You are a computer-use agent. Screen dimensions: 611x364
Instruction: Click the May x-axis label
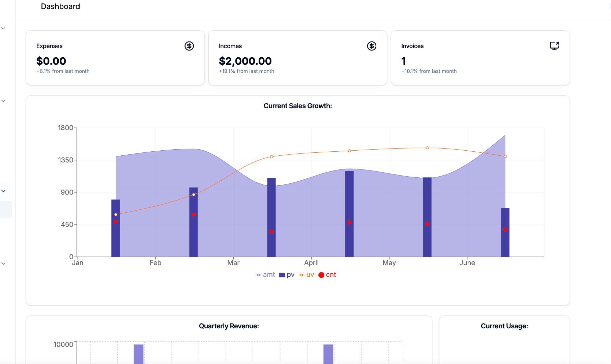click(389, 263)
